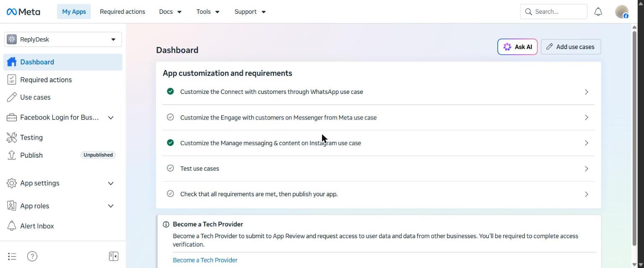Click the App settings gear icon

[12, 183]
